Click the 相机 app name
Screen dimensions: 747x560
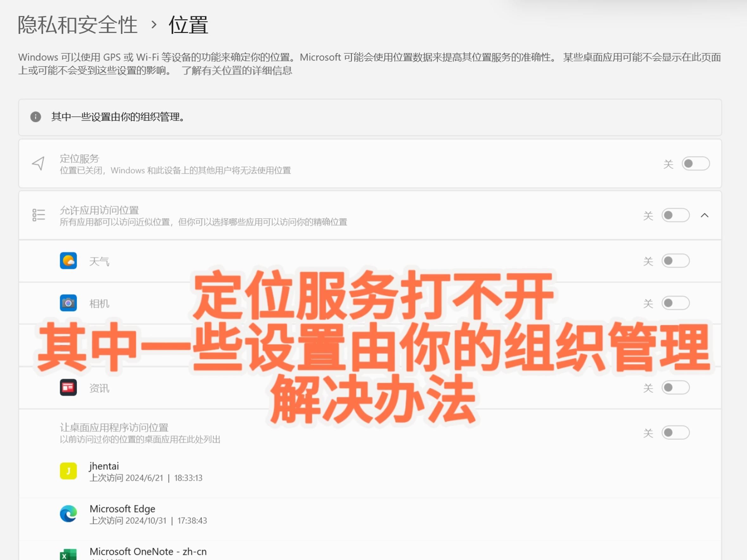(99, 304)
